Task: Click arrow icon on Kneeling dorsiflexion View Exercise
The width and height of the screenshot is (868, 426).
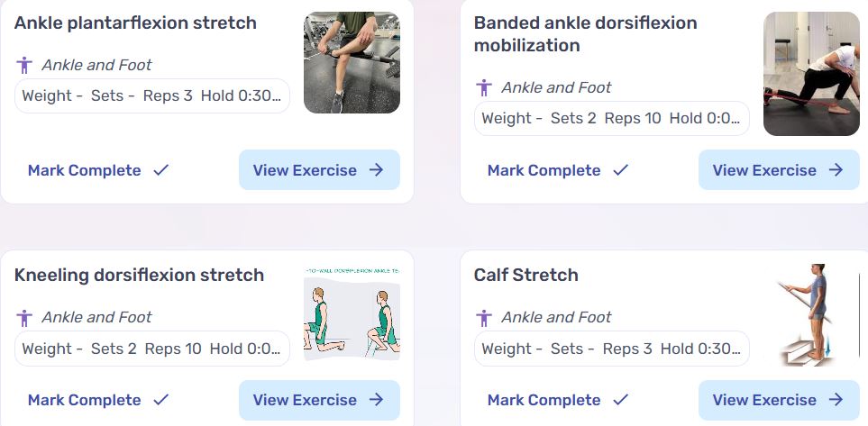Action: pyautogui.click(x=377, y=400)
